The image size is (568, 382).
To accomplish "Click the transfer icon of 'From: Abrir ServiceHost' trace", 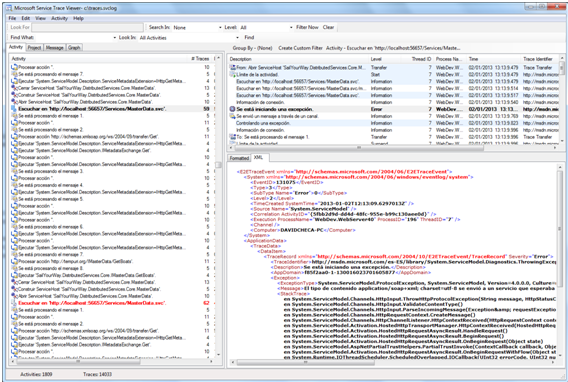I will (x=233, y=67).
